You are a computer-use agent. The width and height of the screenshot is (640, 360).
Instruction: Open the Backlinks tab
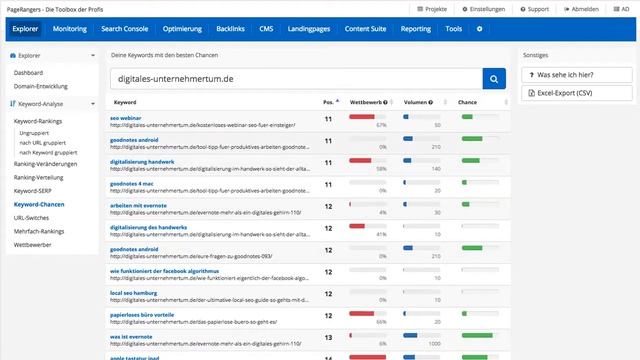tap(230, 29)
